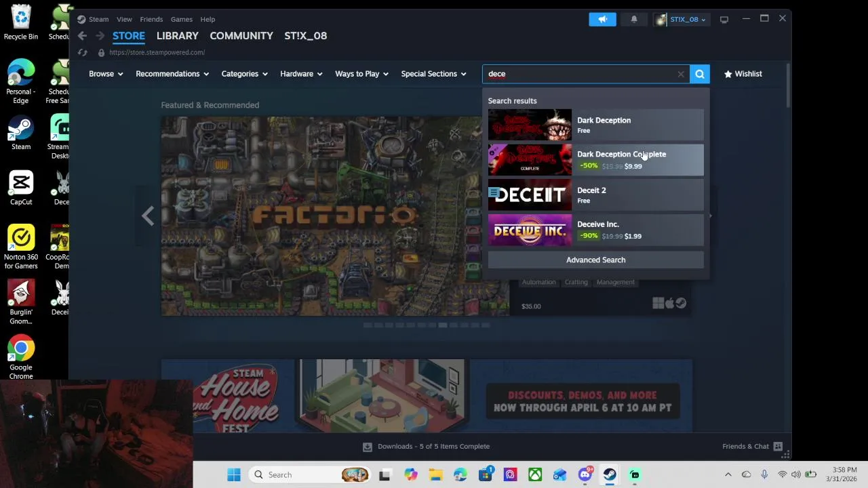Select Deceit 2 search result
Screen dimensions: 868x488
click(x=596, y=195)
